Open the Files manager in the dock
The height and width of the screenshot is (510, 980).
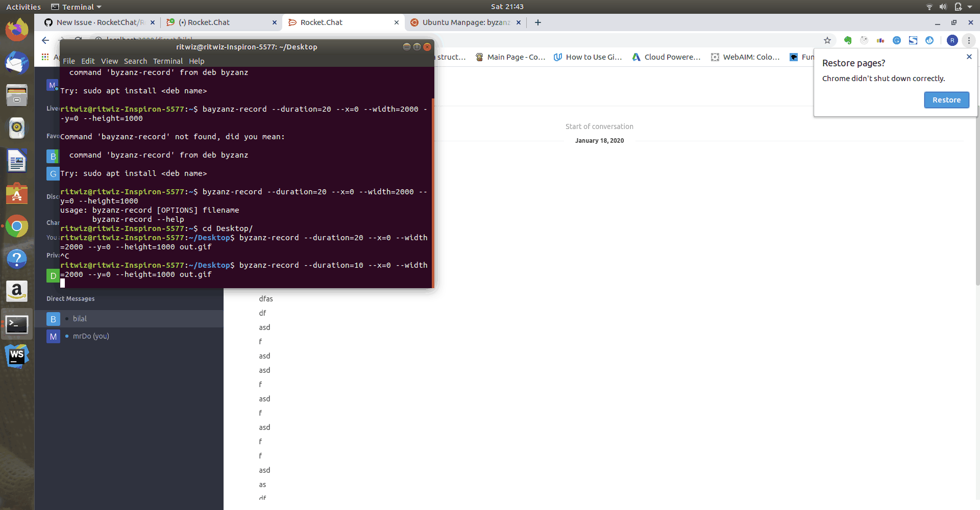coord(17,95)
